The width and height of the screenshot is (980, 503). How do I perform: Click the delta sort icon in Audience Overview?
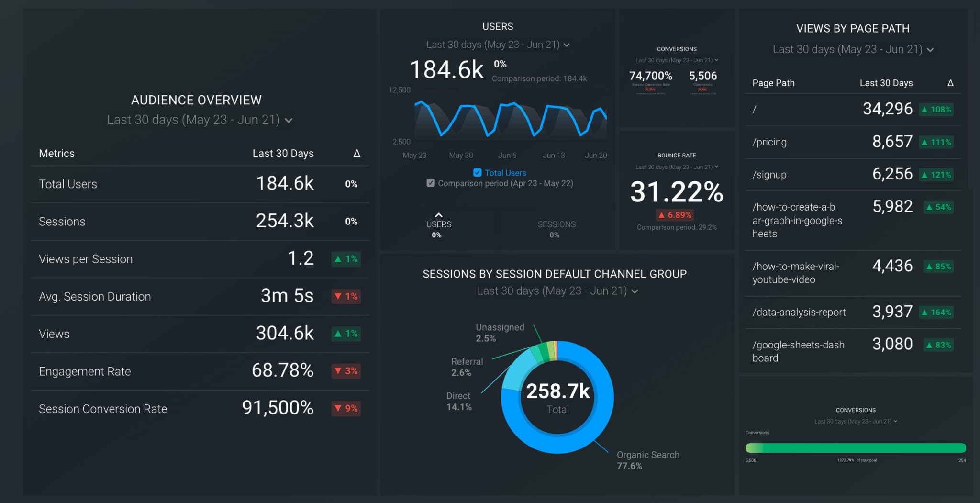pyautogui.click(x=356, y=154)
